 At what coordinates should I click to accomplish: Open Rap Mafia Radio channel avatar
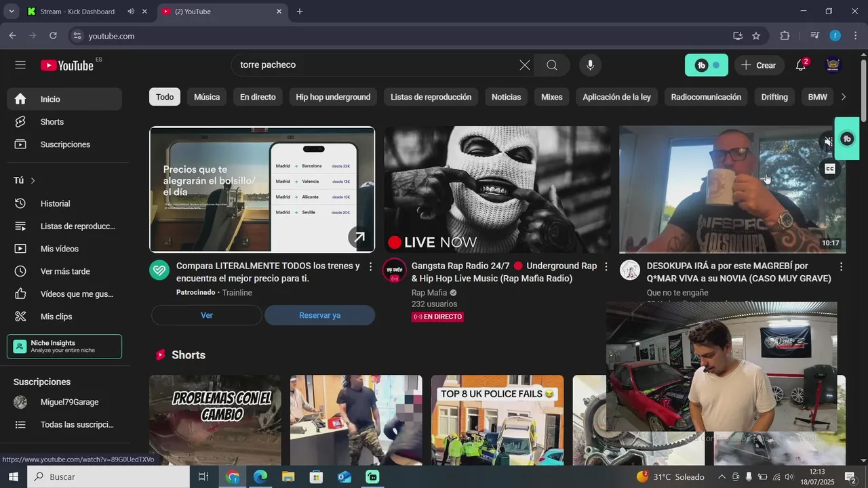pyautogui.click(x=395, y=270)
